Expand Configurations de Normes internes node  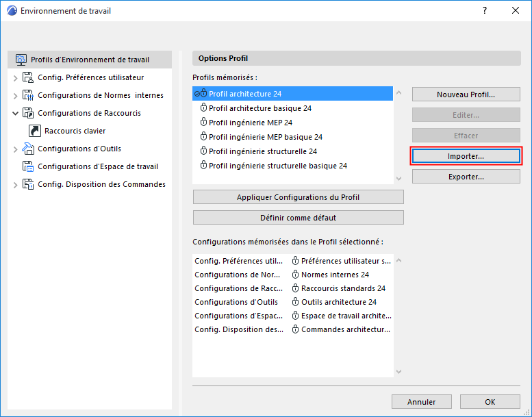pyautogui.click(x=15, y=96)
